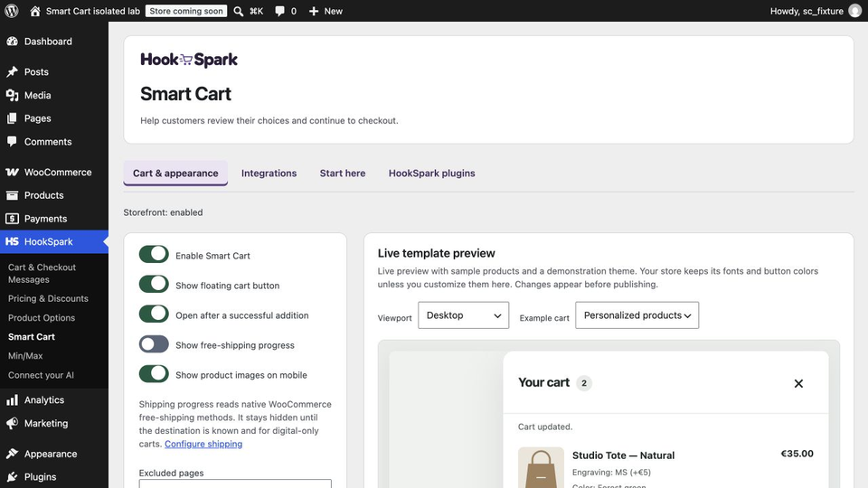Click the home icon beside site name
The height and width of the screenshot is (488, 868).
[x=35, y=11]
